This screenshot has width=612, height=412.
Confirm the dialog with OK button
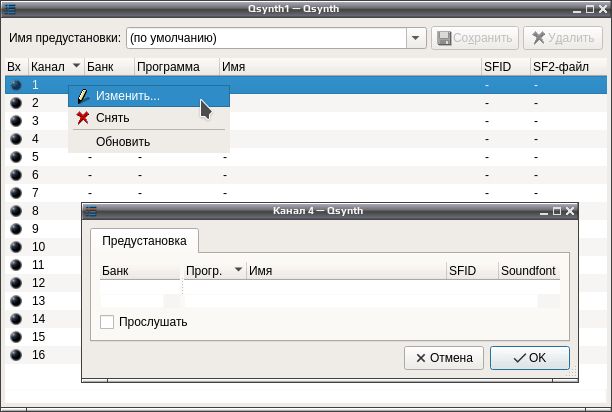[x=530, y=358]
